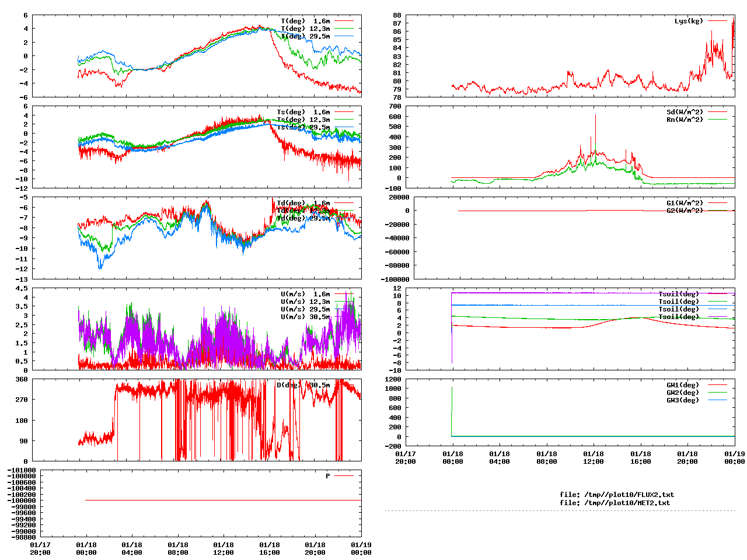
Task: Click the 'Ts(deg) 1.6m' legend label
Action: [x=303, y=112]
